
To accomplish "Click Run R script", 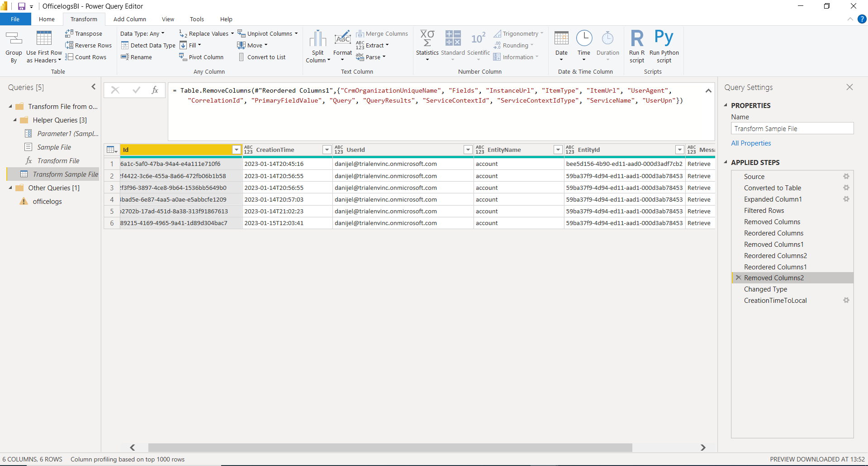I will [x=637, y=46].
